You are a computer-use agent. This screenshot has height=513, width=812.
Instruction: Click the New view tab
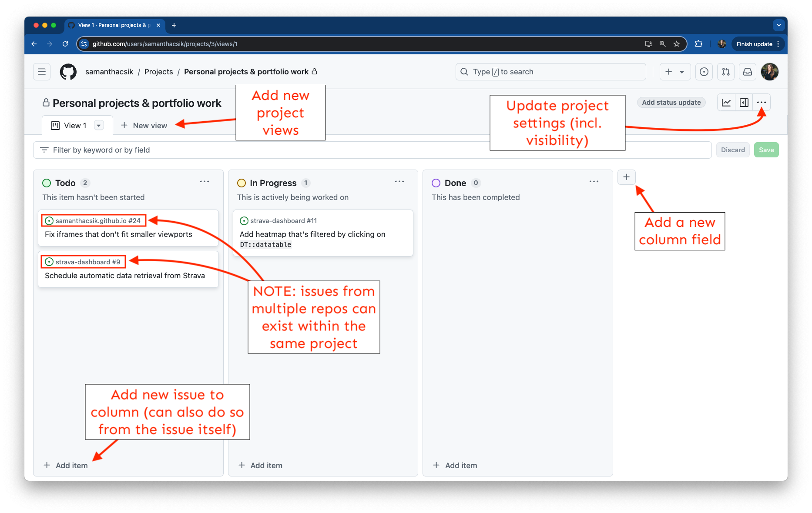pyautogui.click(x=144, y=126)
